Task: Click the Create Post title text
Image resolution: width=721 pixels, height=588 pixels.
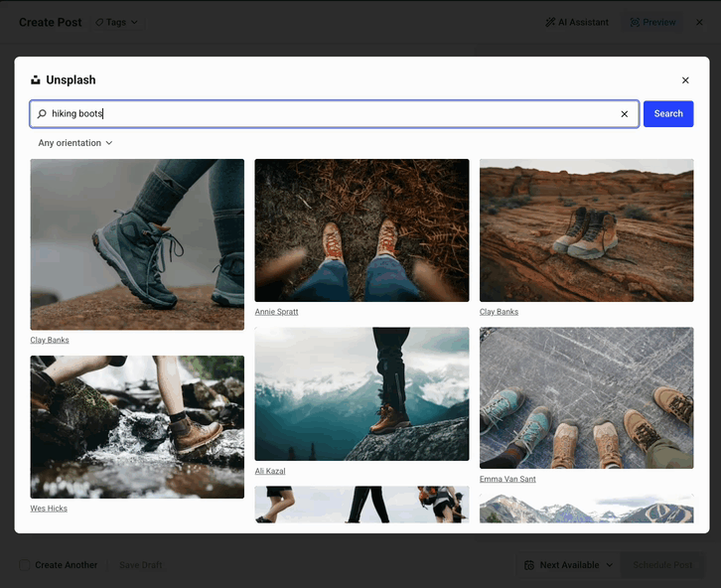Action: (x=50, y=22)
